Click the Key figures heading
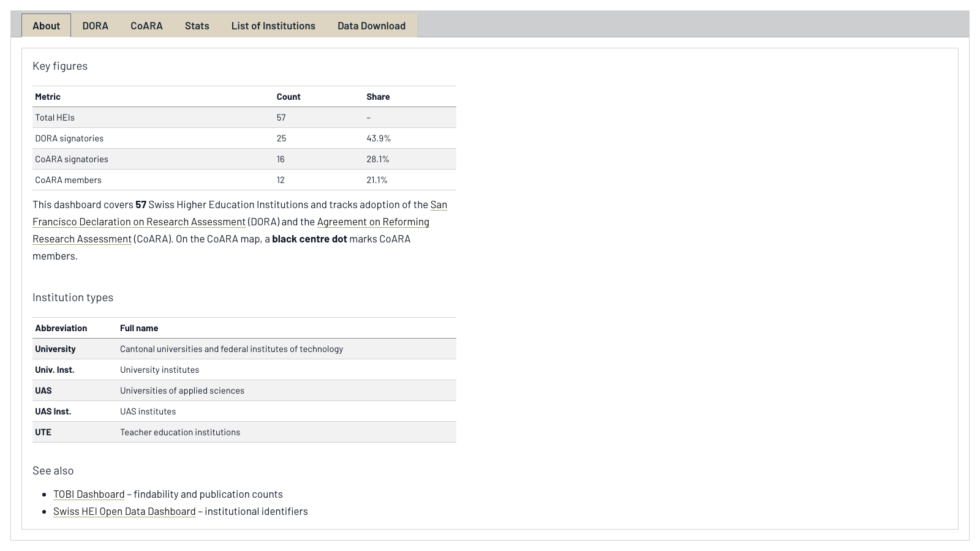Screen dimensions: 980x551 [60, 66]
